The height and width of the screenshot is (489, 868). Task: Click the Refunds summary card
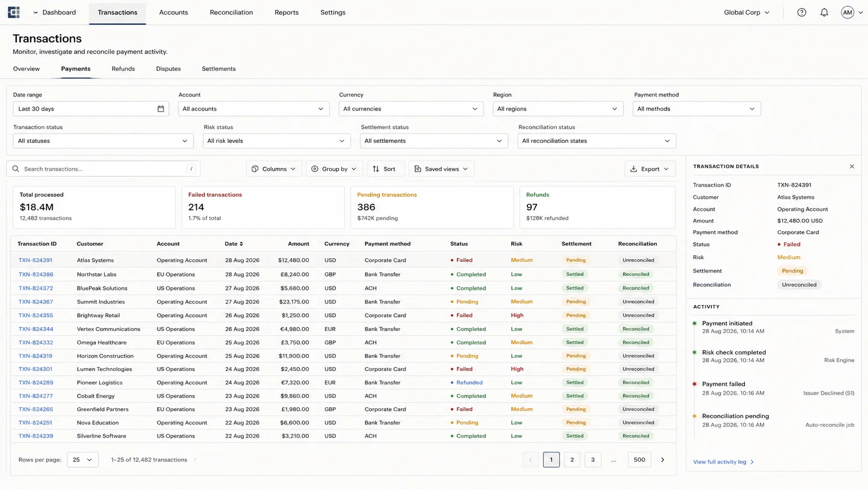click(598, 207)
